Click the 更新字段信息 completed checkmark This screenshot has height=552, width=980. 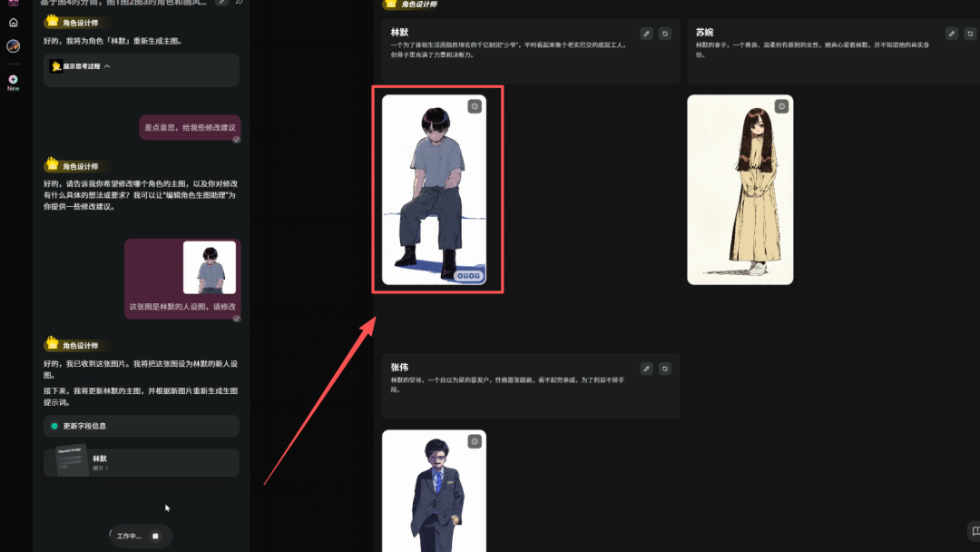tap(55, 426)
